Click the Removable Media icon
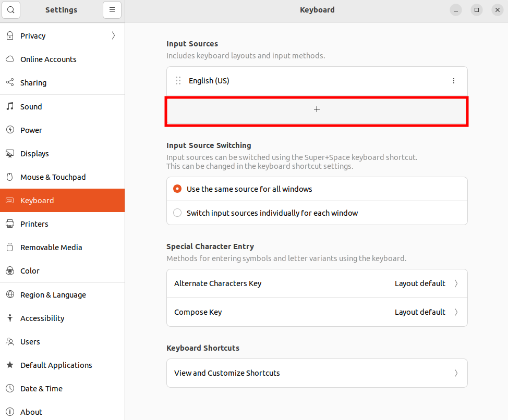 click(10, 247)
